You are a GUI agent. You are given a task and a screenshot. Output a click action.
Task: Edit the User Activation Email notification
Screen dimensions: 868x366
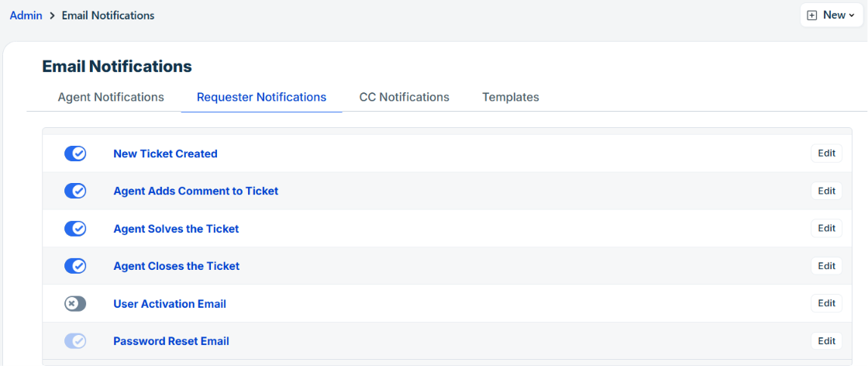tap(826, 303)
